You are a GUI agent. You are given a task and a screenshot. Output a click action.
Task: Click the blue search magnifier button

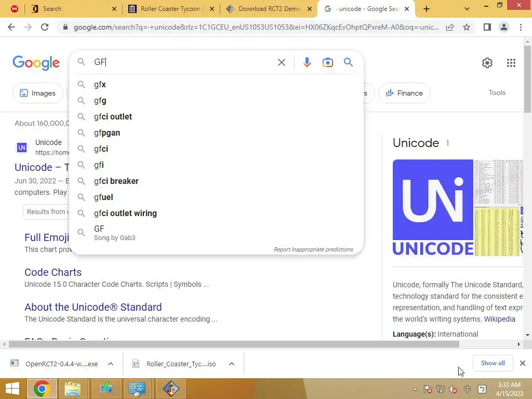click(348, 62)
